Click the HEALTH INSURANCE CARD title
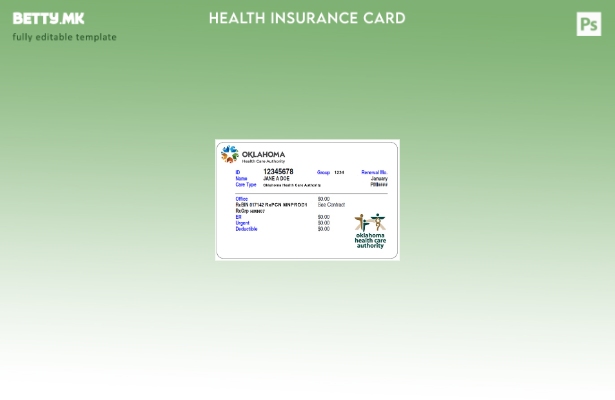This screenshot has height=400, width=615. (x=307, y=18)
